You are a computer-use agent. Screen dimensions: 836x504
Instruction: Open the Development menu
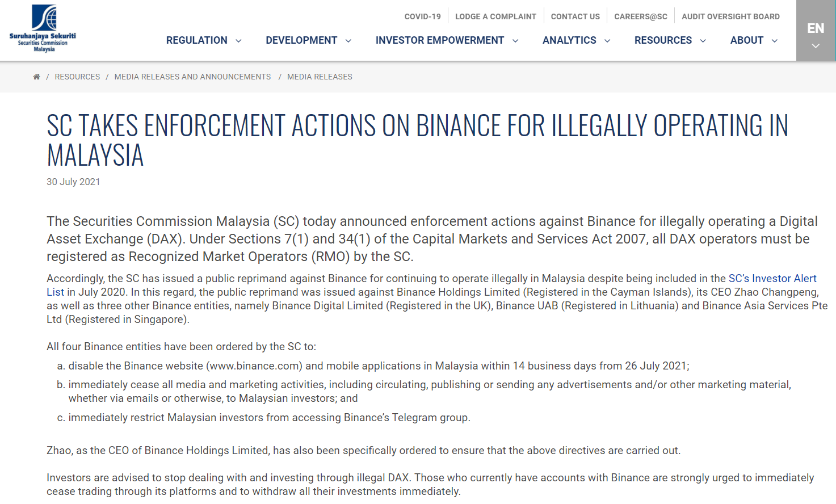pyautogui.click(x=301, y=40)
